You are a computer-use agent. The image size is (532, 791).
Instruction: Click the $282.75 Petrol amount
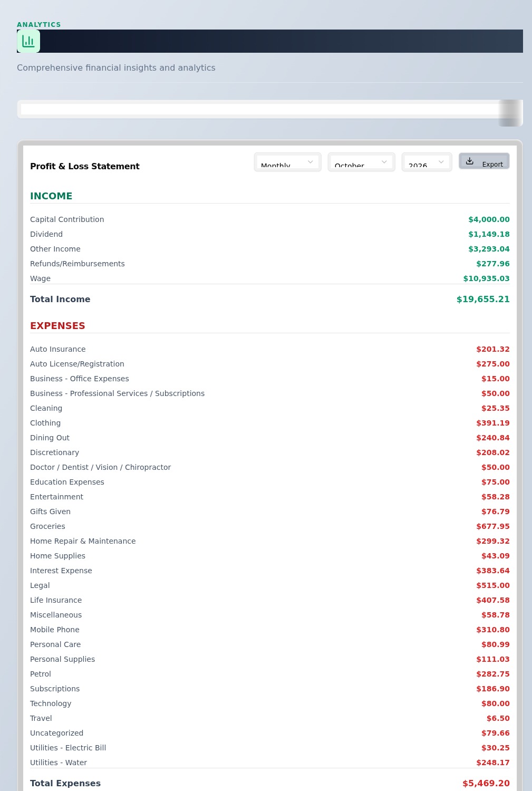click(493, 674)
